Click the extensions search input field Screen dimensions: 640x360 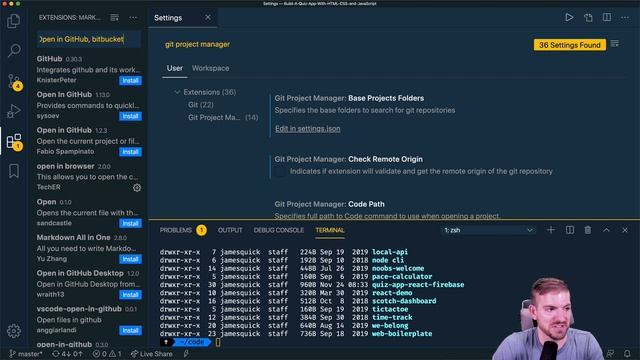[x=89, y=39]
